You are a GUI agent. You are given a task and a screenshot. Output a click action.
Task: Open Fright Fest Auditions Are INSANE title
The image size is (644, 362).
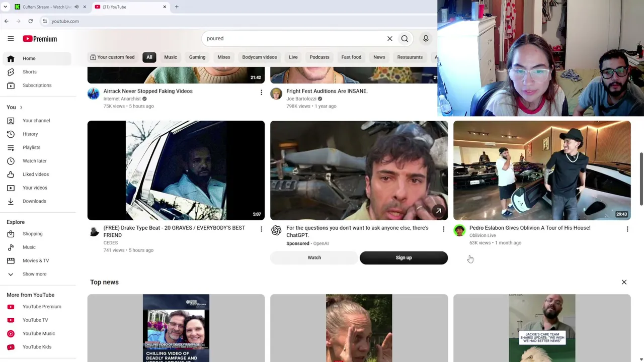[x=327, y=91]
